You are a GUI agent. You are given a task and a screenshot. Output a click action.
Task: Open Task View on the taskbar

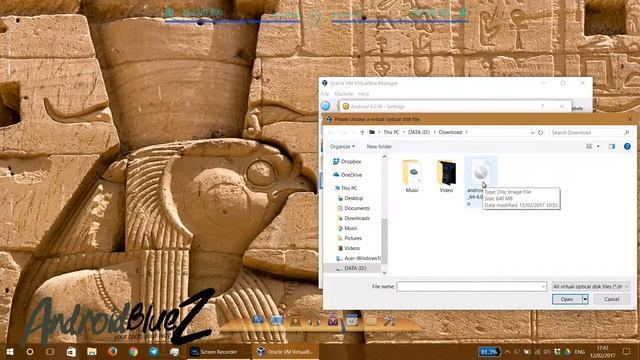[x=50, y=351]
